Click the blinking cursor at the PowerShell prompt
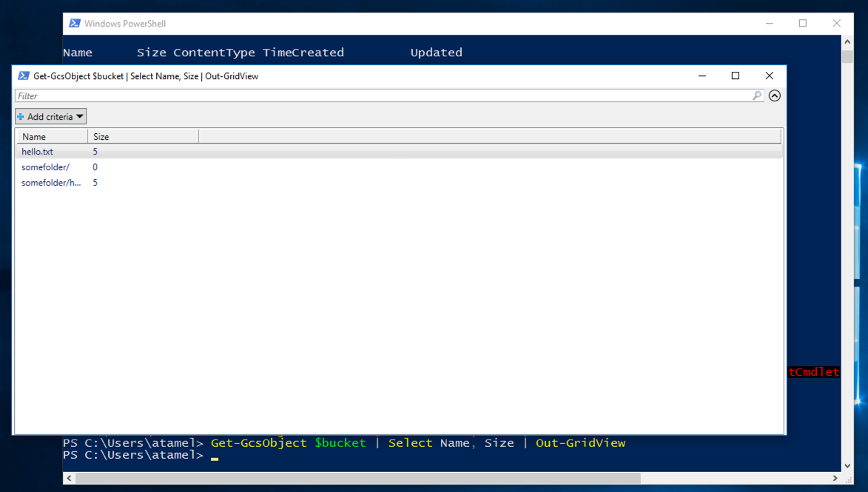Screen dimensions: 868x492 click(x=214, y=455)
